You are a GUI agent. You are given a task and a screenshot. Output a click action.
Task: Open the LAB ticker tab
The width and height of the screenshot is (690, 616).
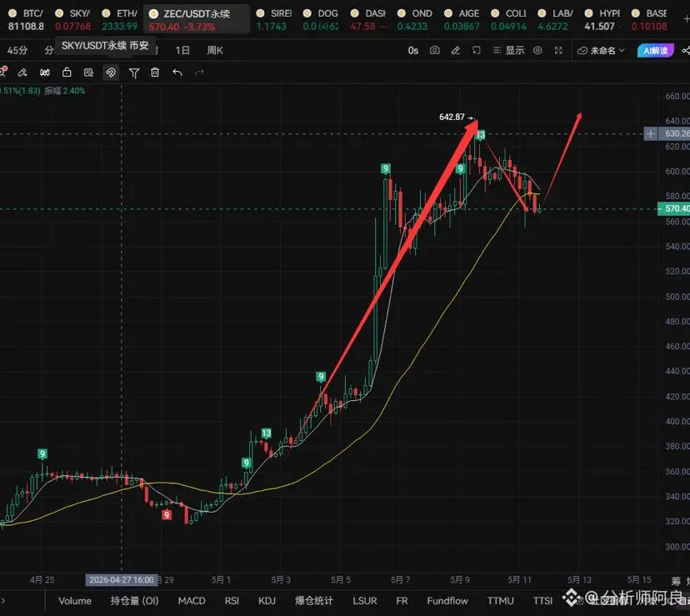pyautogui.click(x=556, y=20)
